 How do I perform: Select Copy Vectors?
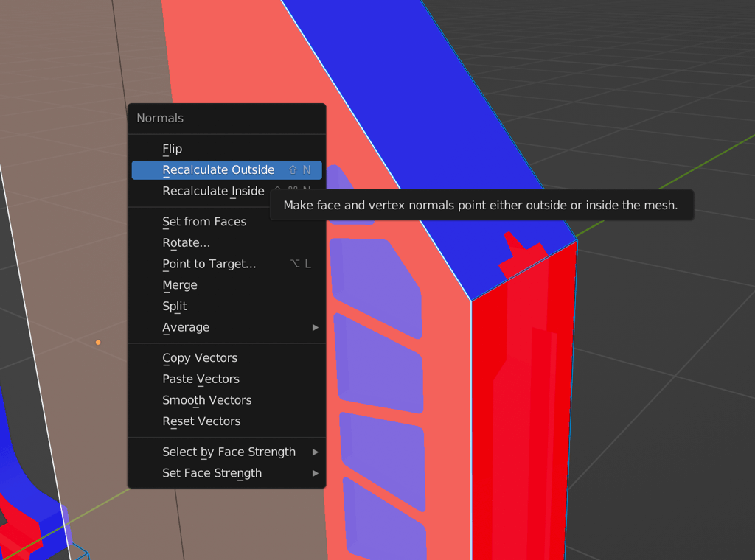(x=226, y=358)
